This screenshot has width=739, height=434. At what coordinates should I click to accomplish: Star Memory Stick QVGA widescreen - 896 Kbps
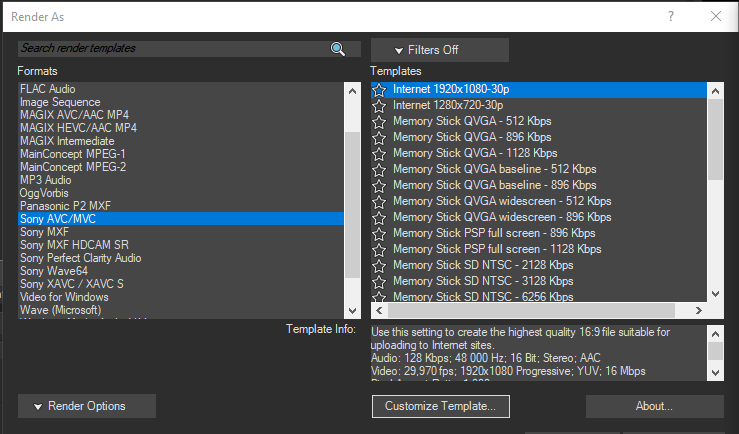pos(379,217)
